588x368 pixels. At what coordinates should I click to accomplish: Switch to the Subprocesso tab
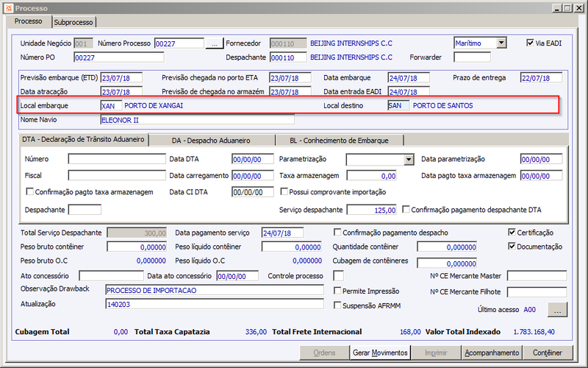(73, 22)
